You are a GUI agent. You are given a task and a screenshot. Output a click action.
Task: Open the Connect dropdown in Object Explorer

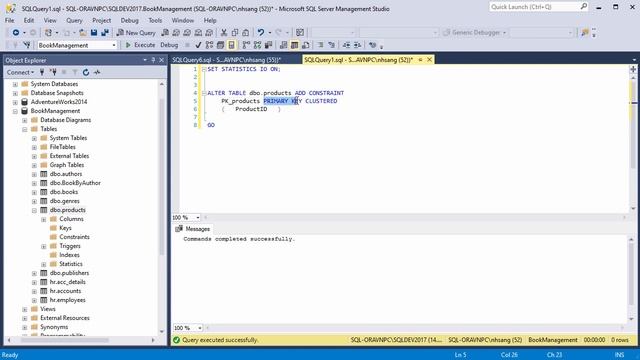pyautogui.click(x=20, y=72)
